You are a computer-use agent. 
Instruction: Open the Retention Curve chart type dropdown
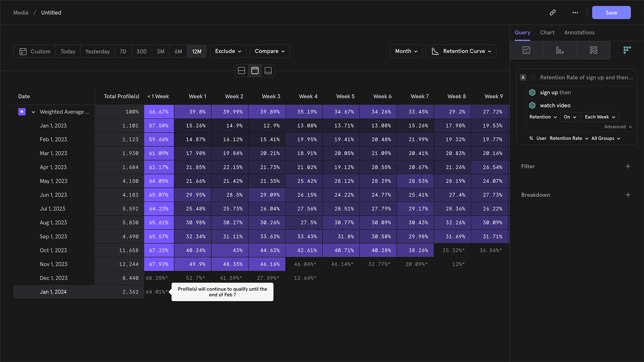[461, 51]
